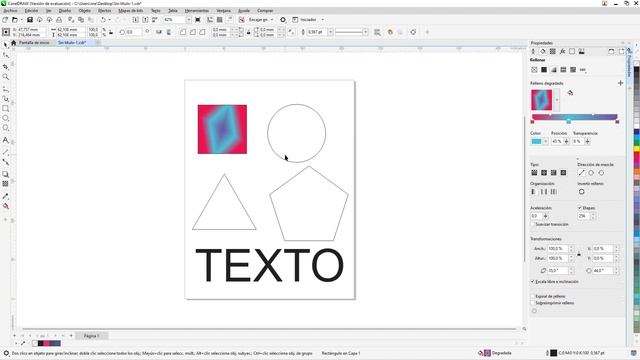
Task: Choose the Uniform fill black square icon
Action: [x=544, y=70]
